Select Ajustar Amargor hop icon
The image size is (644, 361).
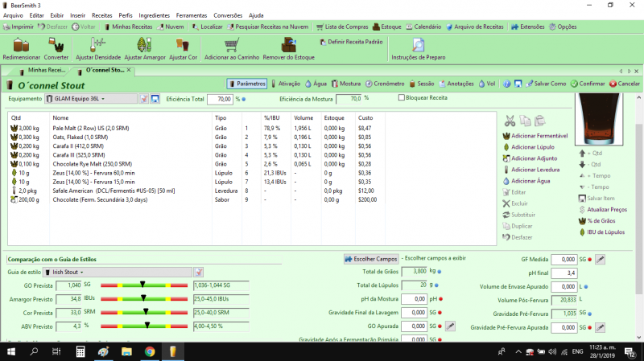click(x=145, y=45)
